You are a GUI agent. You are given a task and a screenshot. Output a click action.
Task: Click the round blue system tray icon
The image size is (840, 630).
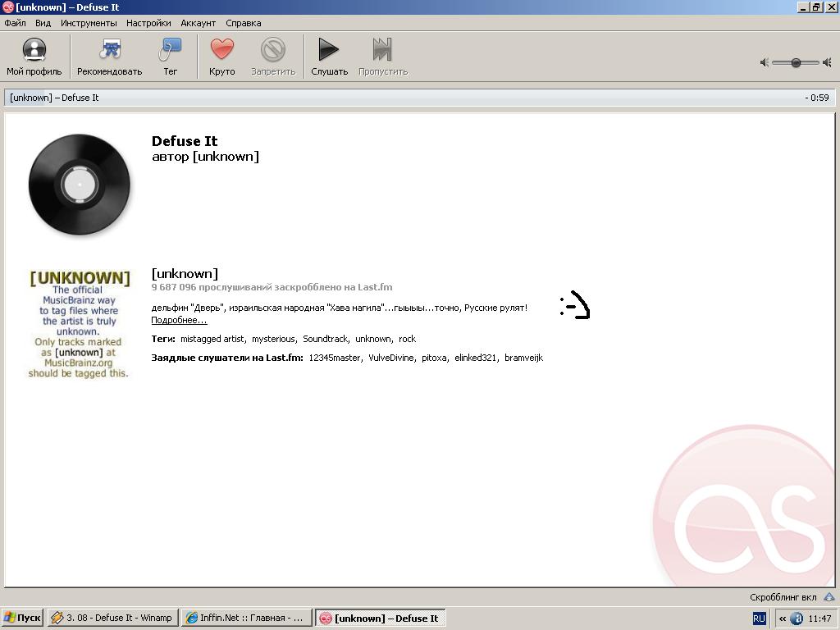pos(797,619)
